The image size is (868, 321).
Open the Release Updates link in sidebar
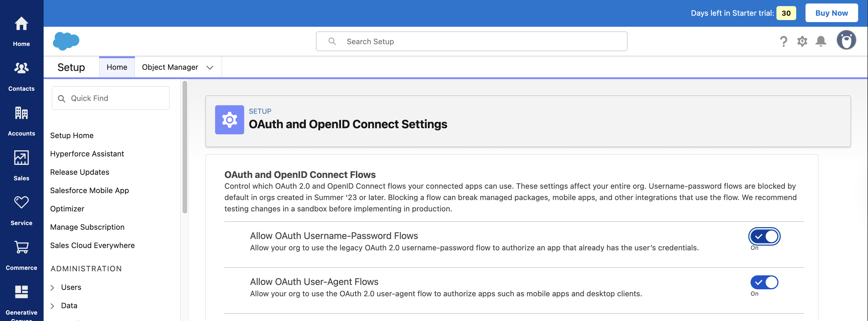tap(80, 172)
